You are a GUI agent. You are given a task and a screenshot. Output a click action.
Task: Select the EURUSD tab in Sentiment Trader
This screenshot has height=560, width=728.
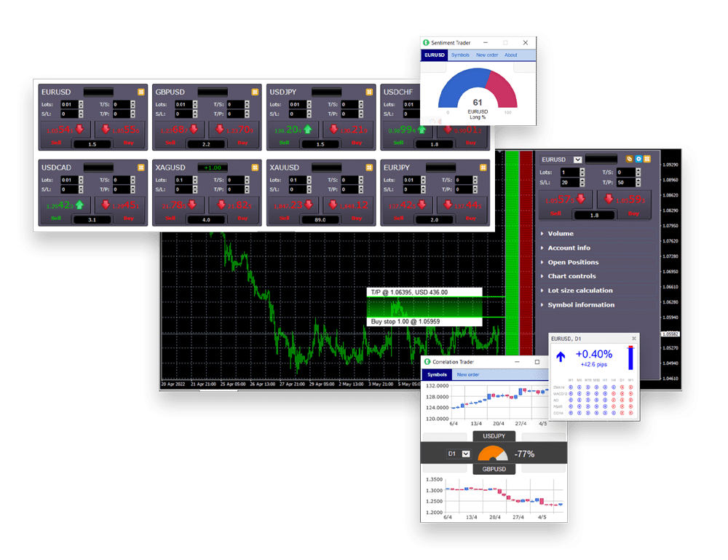pos(435,55)
